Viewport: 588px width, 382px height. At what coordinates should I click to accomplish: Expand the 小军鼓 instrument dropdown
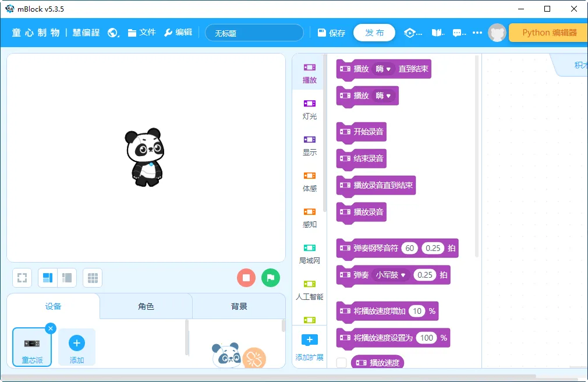[x=390, y=275]
